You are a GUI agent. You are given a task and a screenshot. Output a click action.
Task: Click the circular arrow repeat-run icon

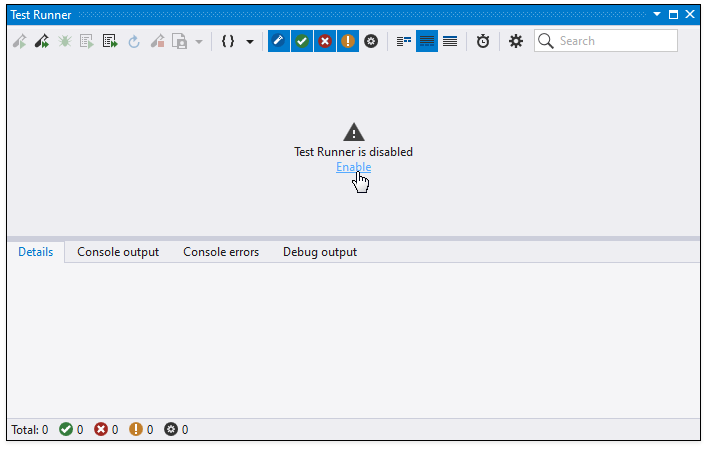(134, 42)
